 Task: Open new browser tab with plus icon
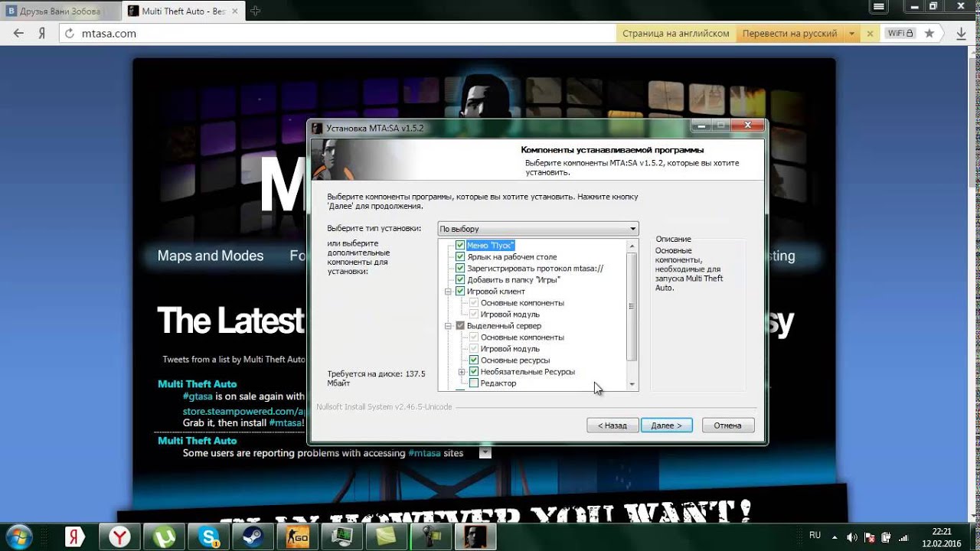pos(256,11)
